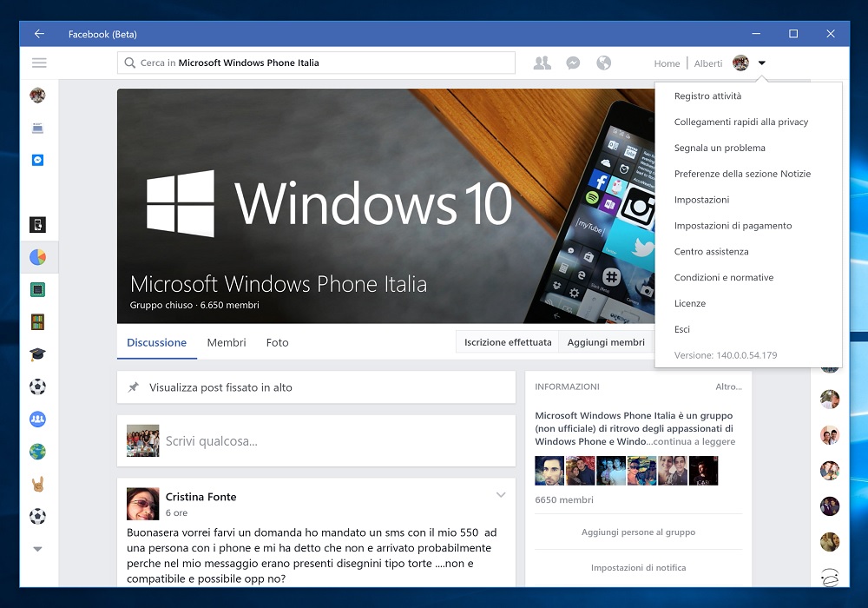Switch to the Membri tab

227,343
